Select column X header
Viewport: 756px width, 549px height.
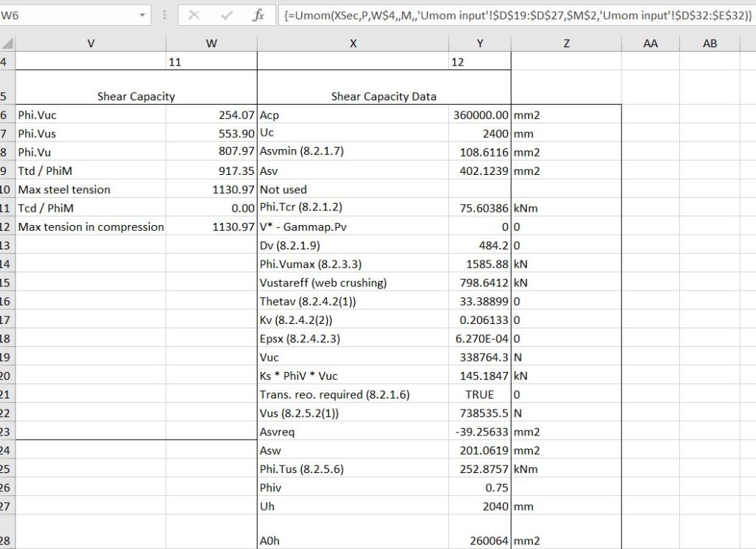click(352, 44)
